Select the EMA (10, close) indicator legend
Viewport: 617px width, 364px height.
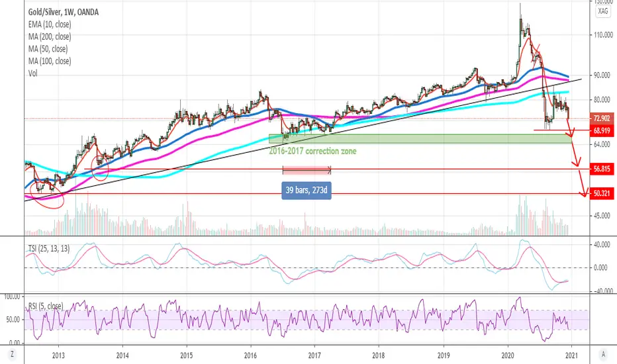click(x=50, y=24)
